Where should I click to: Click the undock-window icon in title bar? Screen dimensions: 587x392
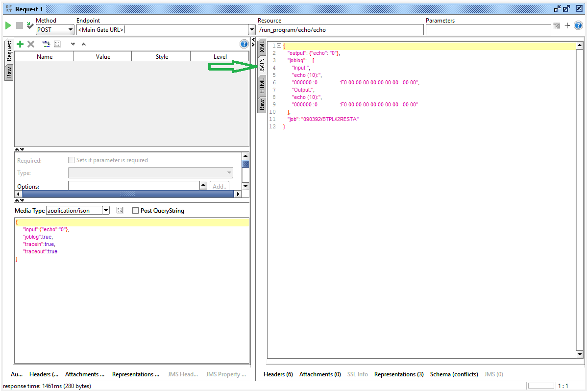click(x=566, y=8)
